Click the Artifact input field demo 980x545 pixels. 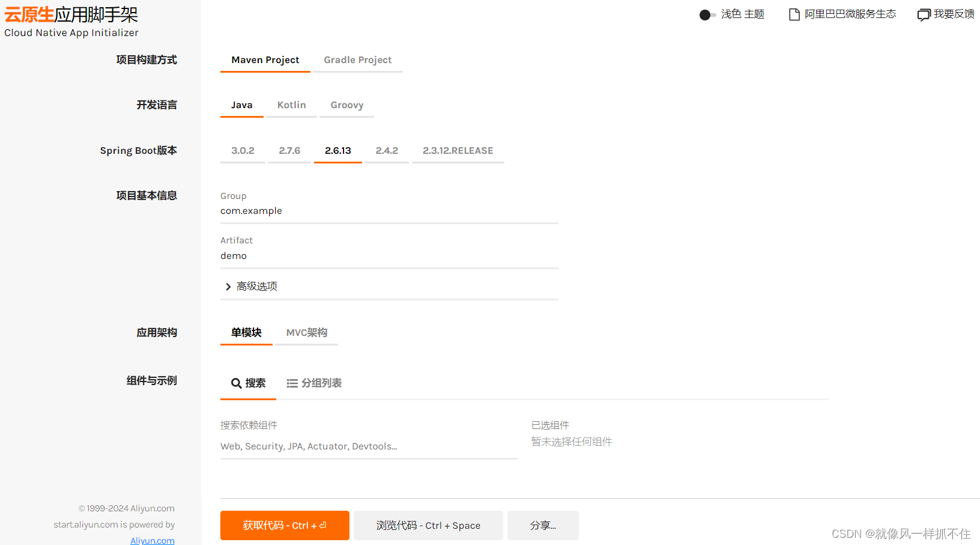(x=389, y=256)
